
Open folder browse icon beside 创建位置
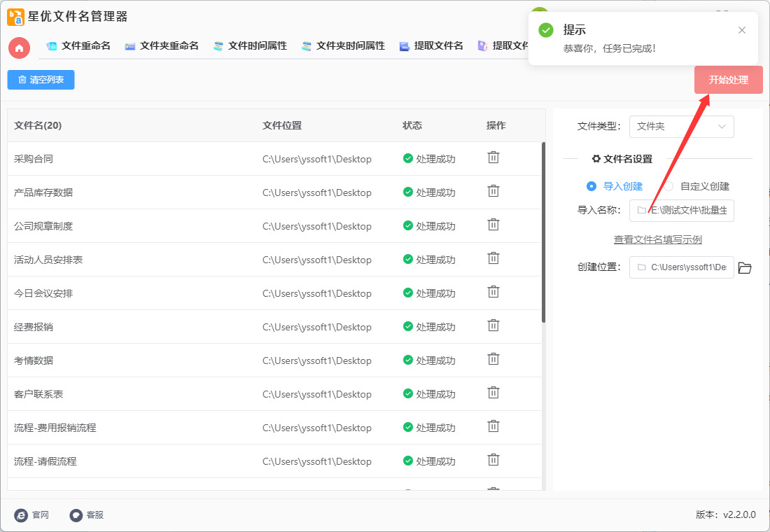tap(745, 267)
